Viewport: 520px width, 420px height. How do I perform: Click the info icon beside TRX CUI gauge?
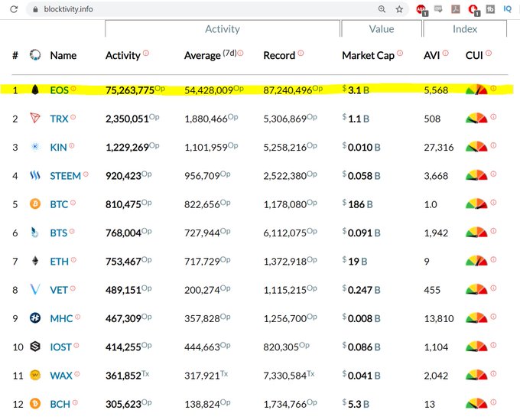click(x=493, y=117)
